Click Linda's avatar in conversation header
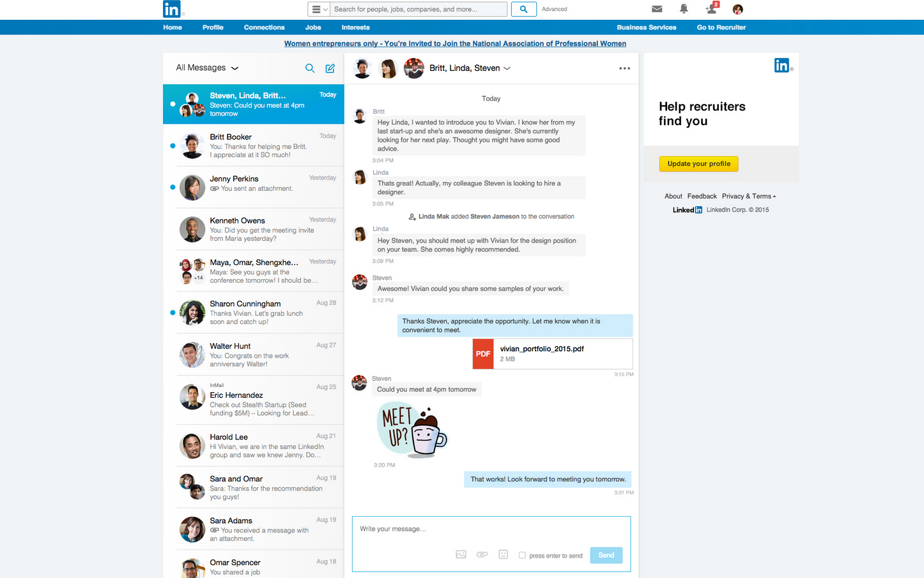Viewport: 924px width, 578px height. click(x=389, y=68)
